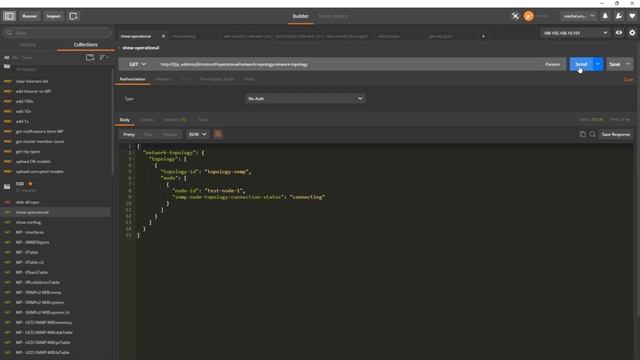Viewport: 640px width, 360px height.
Task: Select the Authorization request tab
Action: [x=132, y=79]
